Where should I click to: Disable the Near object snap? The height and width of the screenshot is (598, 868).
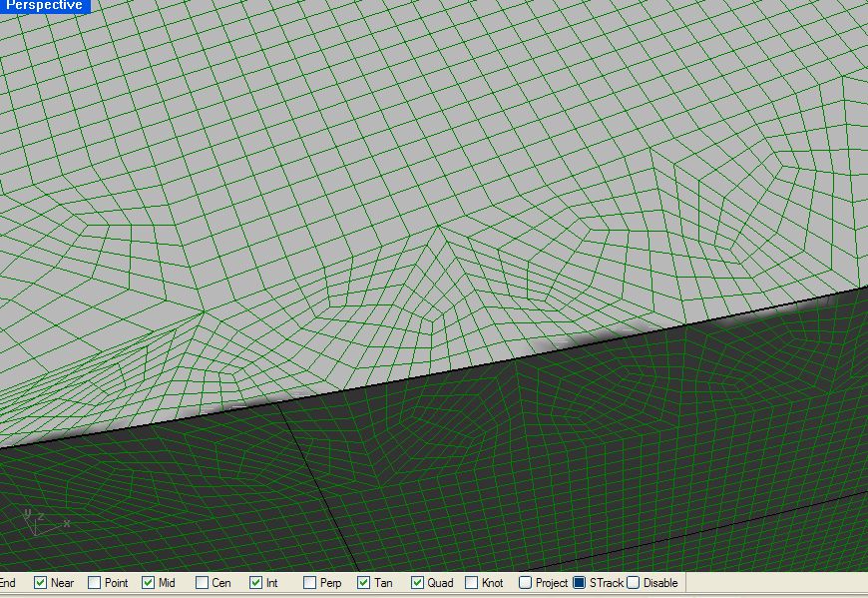pos(41,582)
